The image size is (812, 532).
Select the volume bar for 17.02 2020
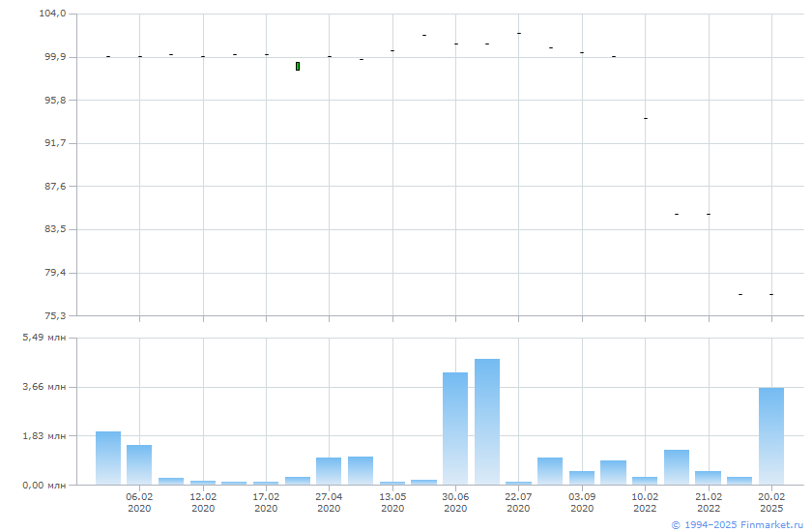(266, 484)
